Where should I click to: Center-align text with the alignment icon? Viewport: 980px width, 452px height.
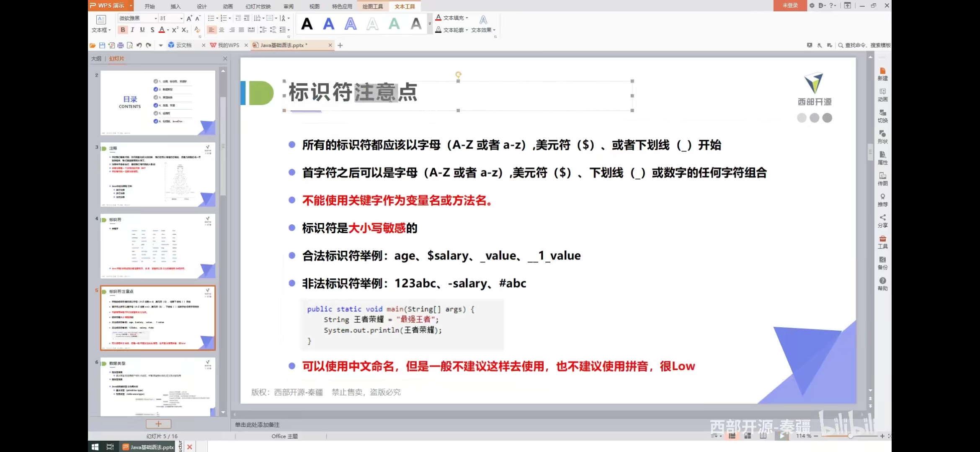pos(222,30)
